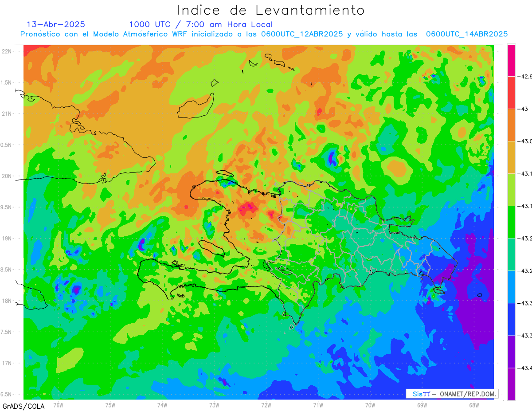Viewport: 532px width, 411px height.
Task: Click "1000 UTC / 7:00 am Hora Local" text
Action: click(x=201, y=24)
